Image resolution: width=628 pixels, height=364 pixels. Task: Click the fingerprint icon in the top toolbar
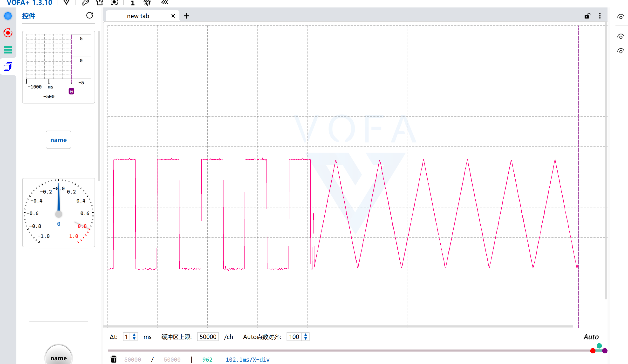[x=147, y=3]
